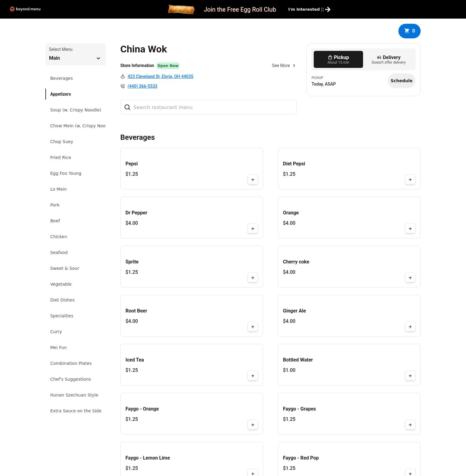Go to Chop Suey category
The image size is (466, 476).
(62, 142)
